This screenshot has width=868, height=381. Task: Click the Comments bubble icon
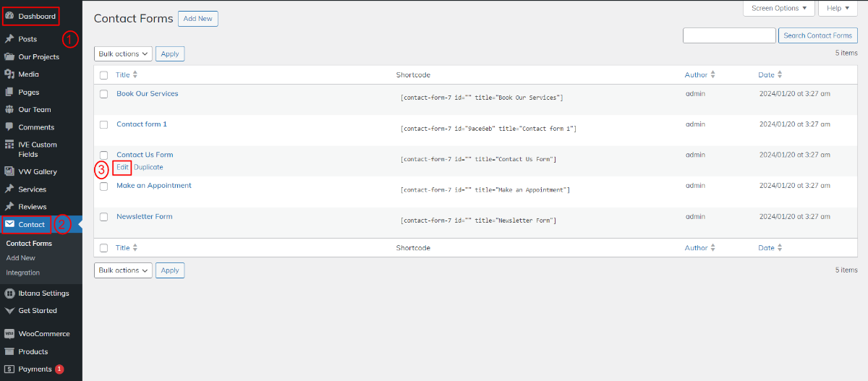click(x=9, y=127)
